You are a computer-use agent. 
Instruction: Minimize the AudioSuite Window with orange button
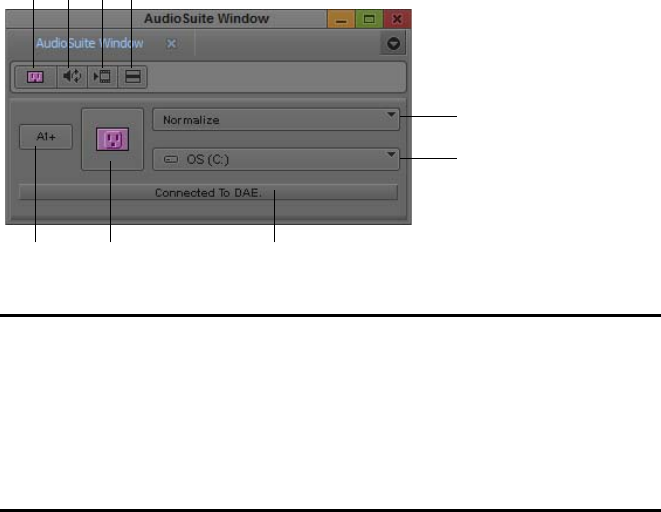pyautogui.click(x=341, y=19)
